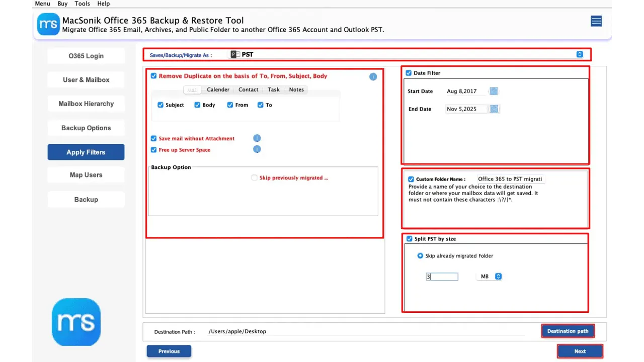Image resolution: width=644 pixels, height=362 pixels.
Task: Show info for Save mail without Attachment
Action: pos(257,138)
